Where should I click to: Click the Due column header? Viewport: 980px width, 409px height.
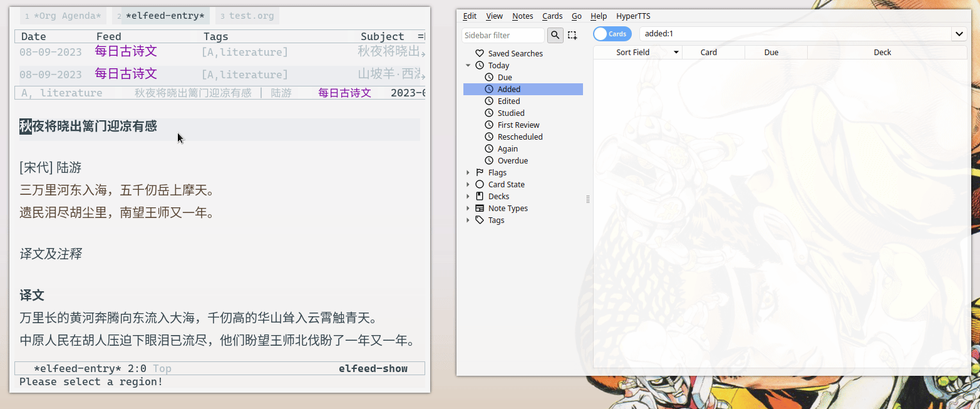(776, 52)
